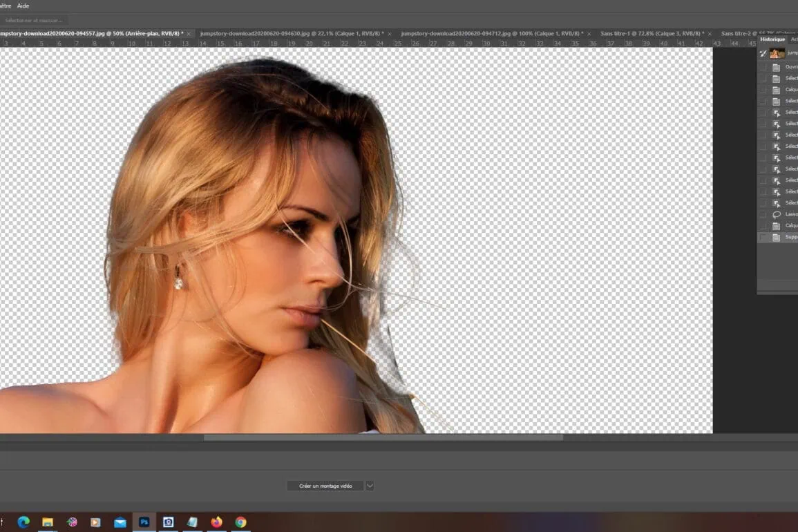Toggle history brush source box for first state
798x532 pixels.
click(x=763, y=67)
